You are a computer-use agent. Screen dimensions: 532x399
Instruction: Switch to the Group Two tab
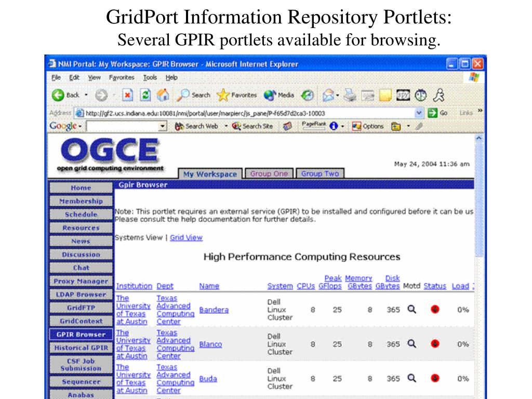[320, 174]
